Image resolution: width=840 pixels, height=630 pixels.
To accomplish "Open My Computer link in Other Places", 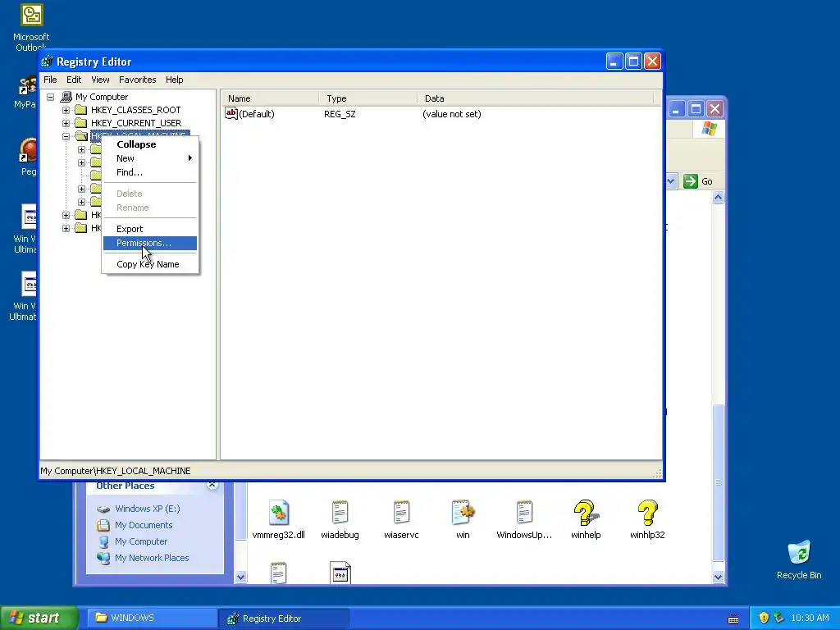I will tap(141, 541).
